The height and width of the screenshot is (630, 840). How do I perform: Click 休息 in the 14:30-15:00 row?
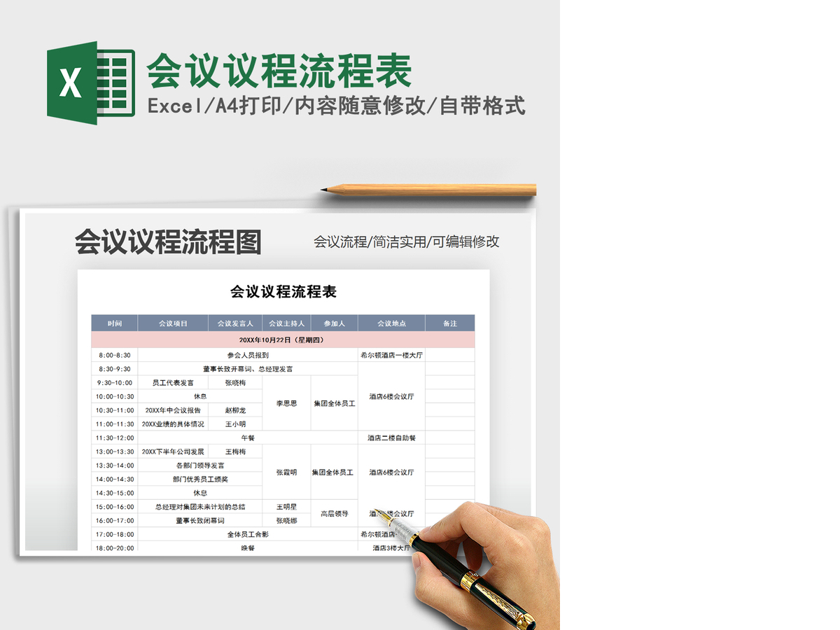pos(200,493)
